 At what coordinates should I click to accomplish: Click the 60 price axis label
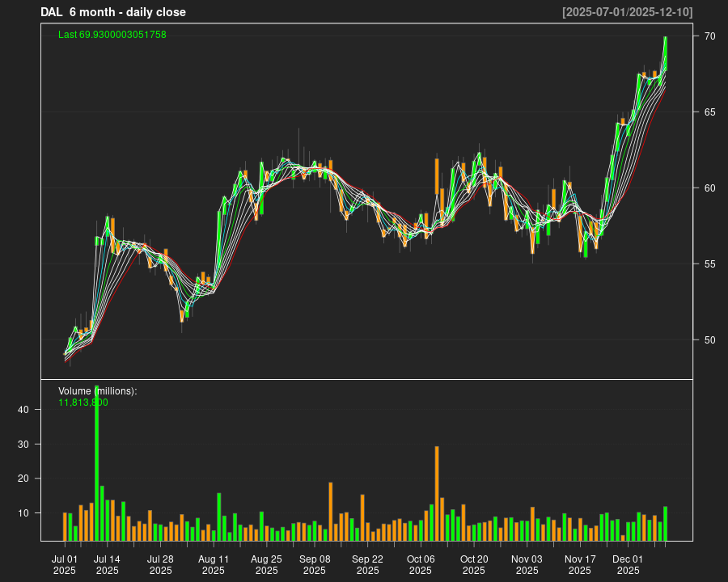tap(709, 188)
